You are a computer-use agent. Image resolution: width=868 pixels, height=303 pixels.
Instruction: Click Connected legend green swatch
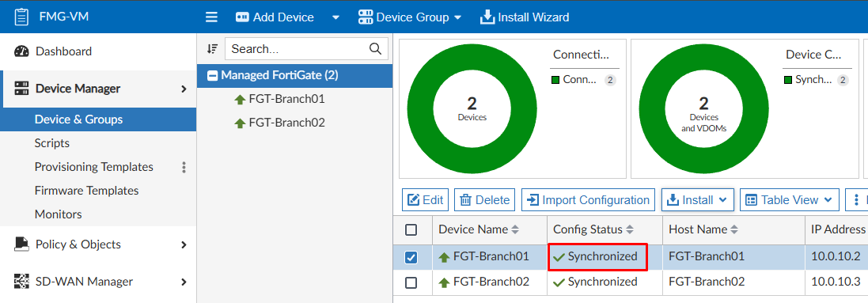pos(555,80)
